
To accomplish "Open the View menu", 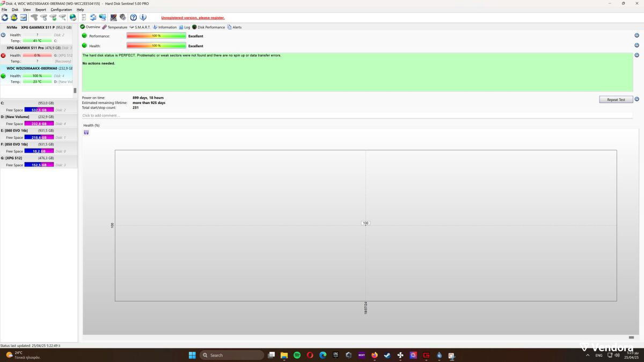I will pyautogui.click(x=27, y=10).
